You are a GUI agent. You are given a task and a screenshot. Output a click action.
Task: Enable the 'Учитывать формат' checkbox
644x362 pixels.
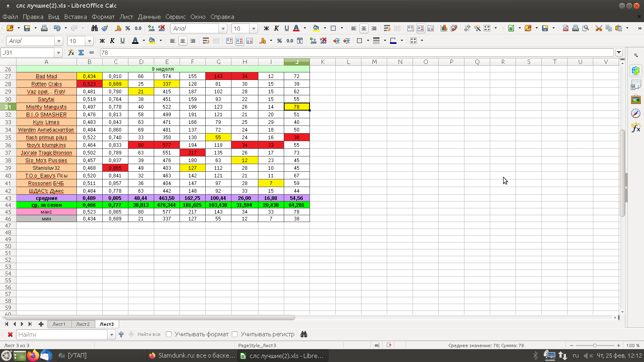[x=169, y=334]
